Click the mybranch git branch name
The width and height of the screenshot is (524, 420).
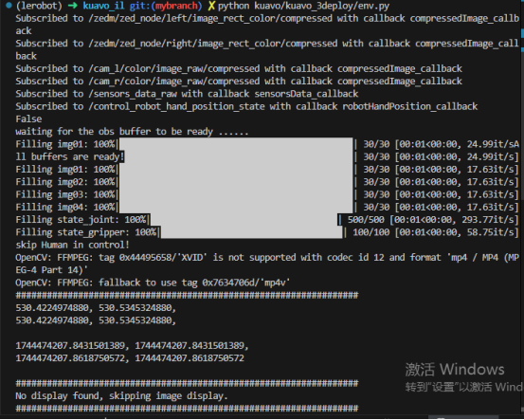click(177, 6)
